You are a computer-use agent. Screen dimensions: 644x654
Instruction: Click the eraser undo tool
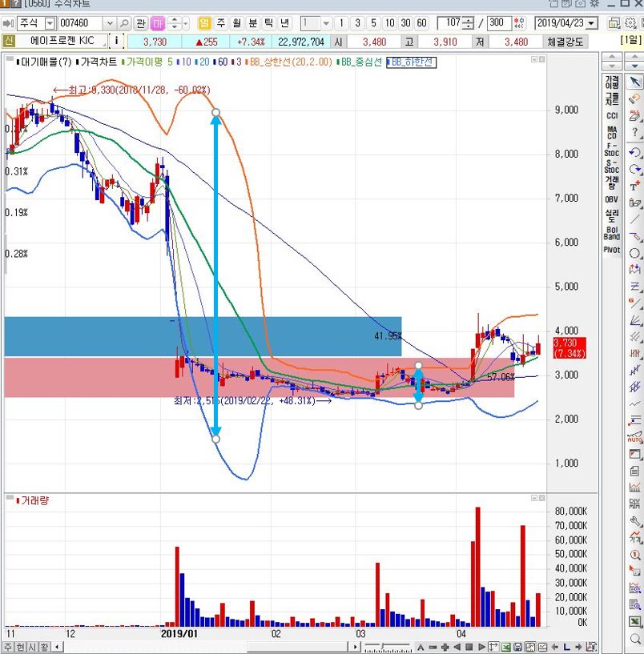(635, 98)
